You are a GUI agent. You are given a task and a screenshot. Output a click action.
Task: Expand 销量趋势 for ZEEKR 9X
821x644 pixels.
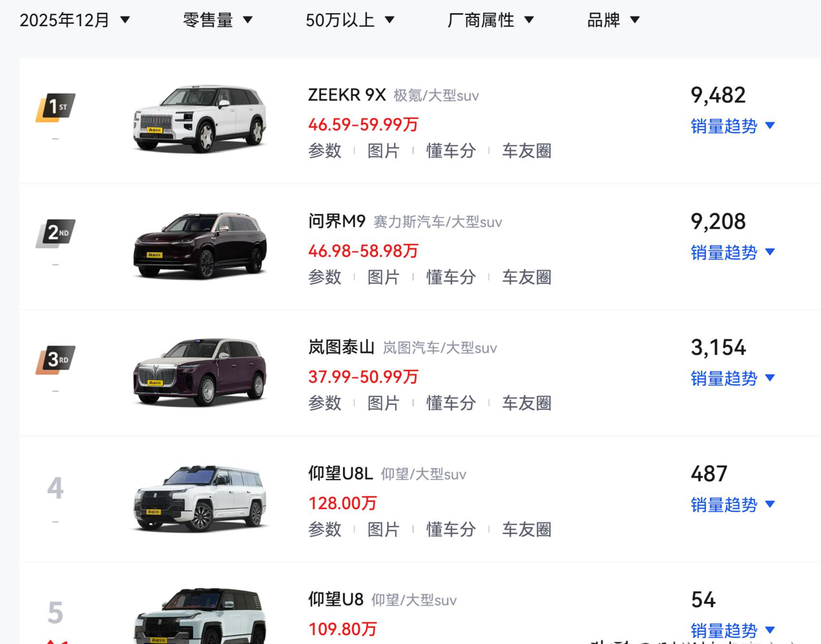tap(732, 126)
